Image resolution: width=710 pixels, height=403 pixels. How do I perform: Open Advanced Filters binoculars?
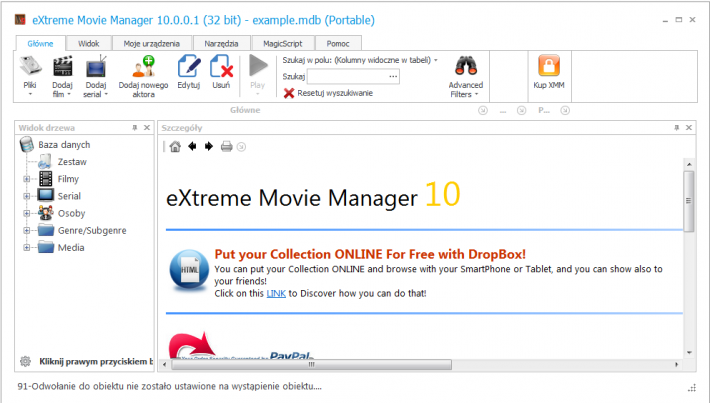click(466, 66)
